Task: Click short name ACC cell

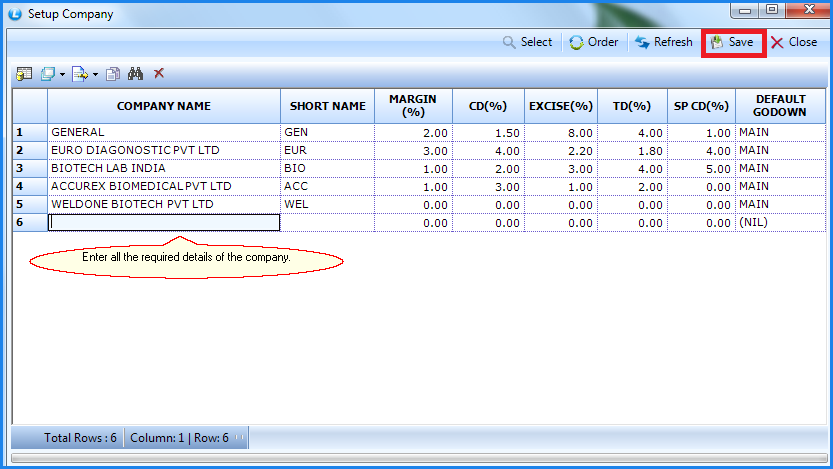Action: point(327,186)
